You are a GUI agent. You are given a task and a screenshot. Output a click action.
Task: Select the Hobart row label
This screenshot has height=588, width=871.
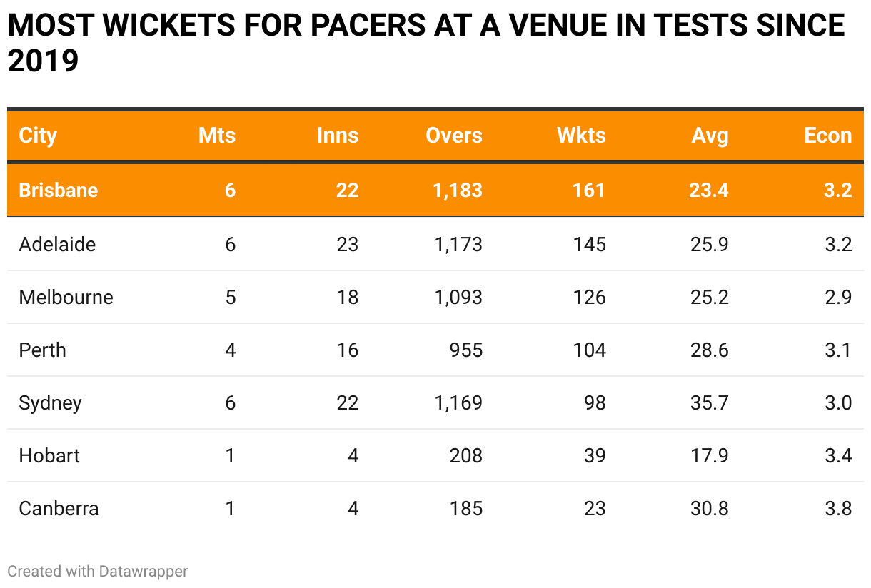click(x=49, y=456)
